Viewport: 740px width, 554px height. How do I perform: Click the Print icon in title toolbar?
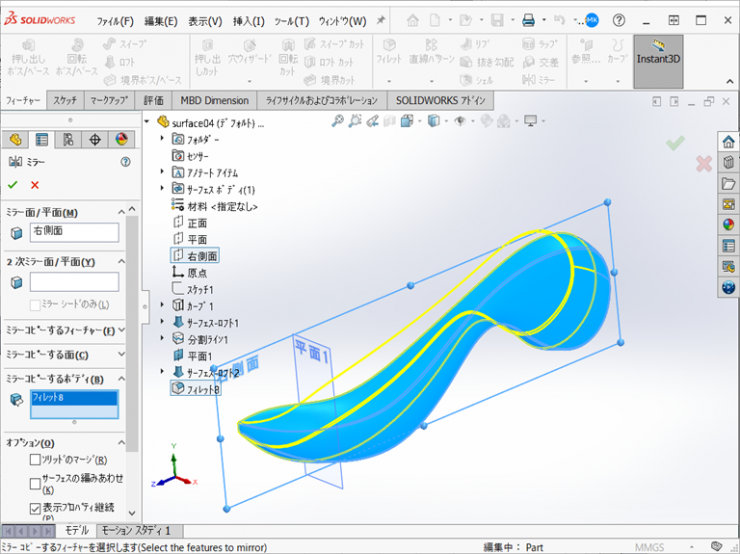(x=528, y=20)
